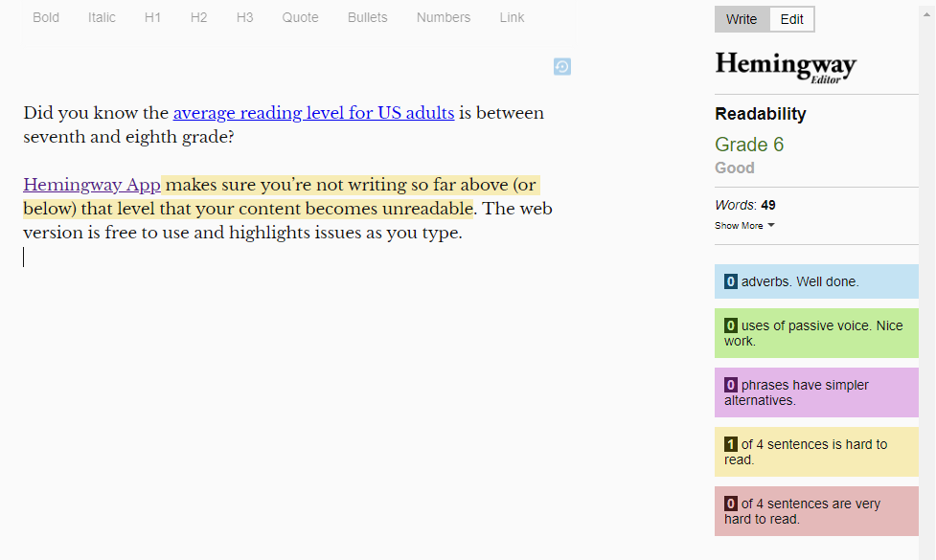Image resolution: width=936 pixels, height=560 pixels.
Task: Apply Bold formatting
Action: point(46,18)
